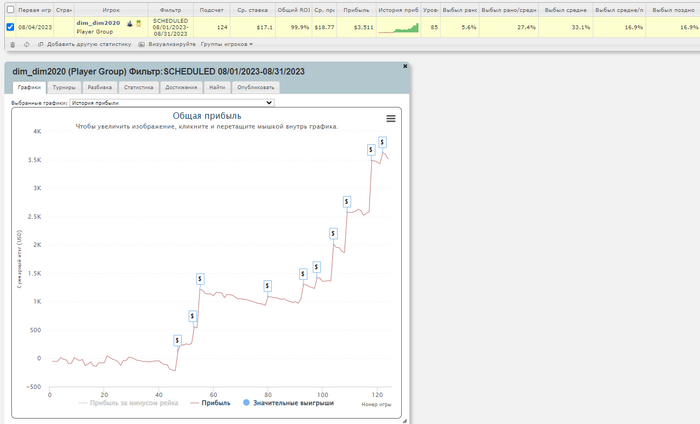Image resolution: width=700 pixels, height=424 pixels.
Task: Click the topmost $ win marker near game 122
Action: point(382,142)
